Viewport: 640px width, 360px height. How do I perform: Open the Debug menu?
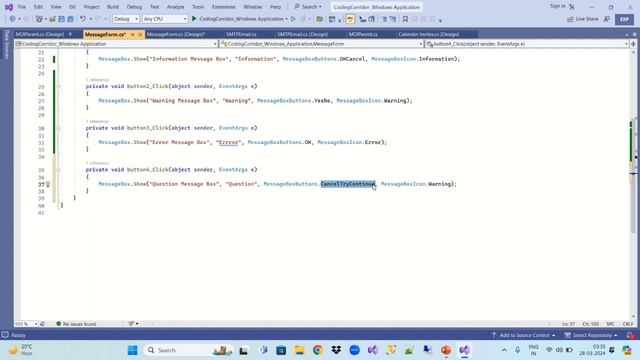[x=134, y=7]
